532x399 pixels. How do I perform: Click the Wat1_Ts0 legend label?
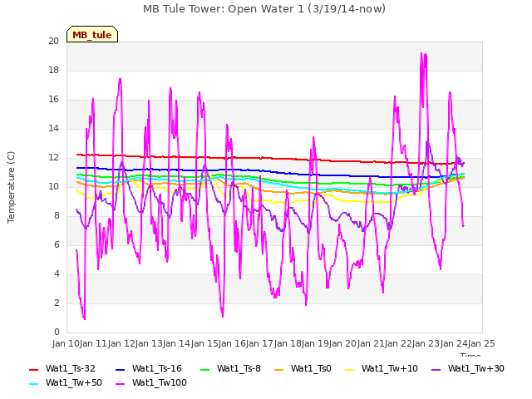311,368
